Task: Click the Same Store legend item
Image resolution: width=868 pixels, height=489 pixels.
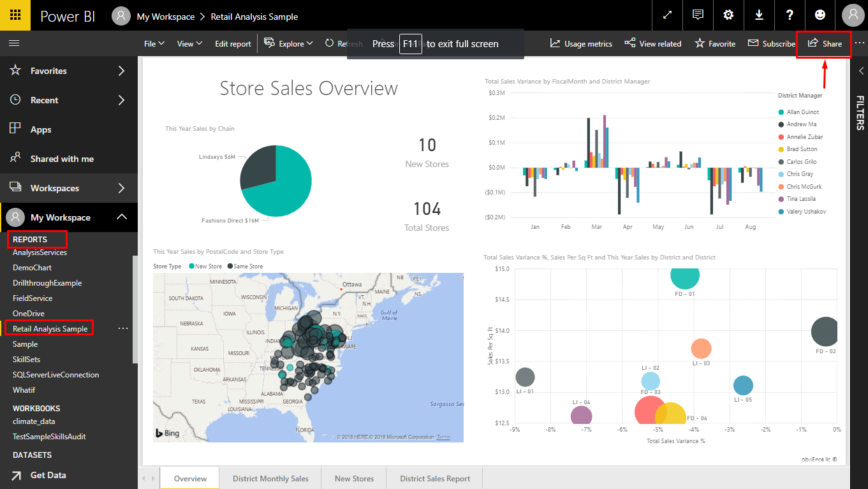Action: (x=245, y=266)
